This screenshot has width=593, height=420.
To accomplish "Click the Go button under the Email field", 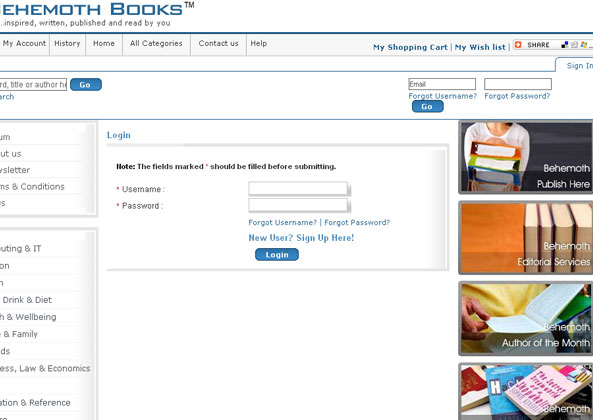I will coord(428,107).
